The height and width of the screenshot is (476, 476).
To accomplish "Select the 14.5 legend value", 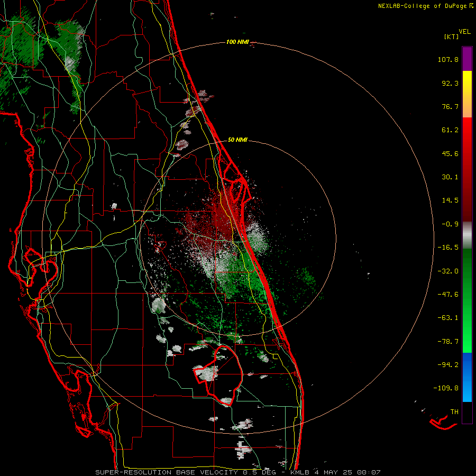I will click(x=450, y=200).
